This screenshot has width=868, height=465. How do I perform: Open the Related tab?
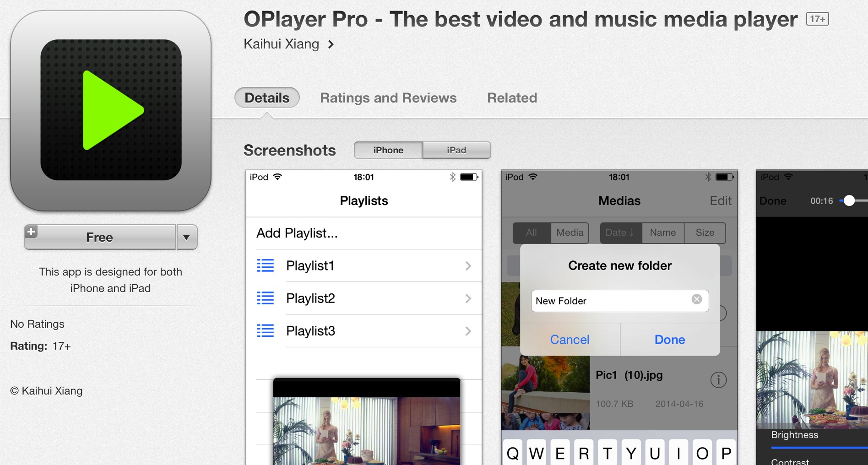(512, 97)
